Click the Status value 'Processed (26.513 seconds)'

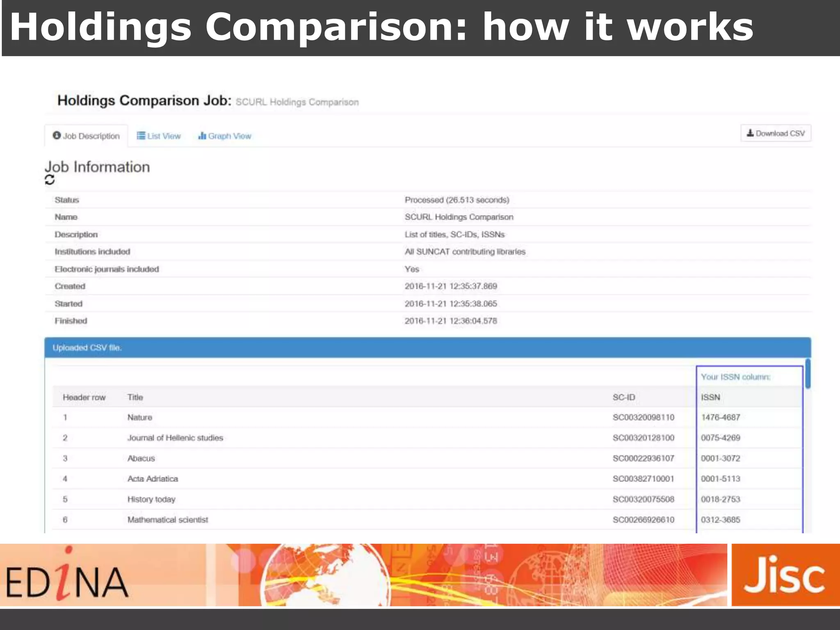pos(457,200)
